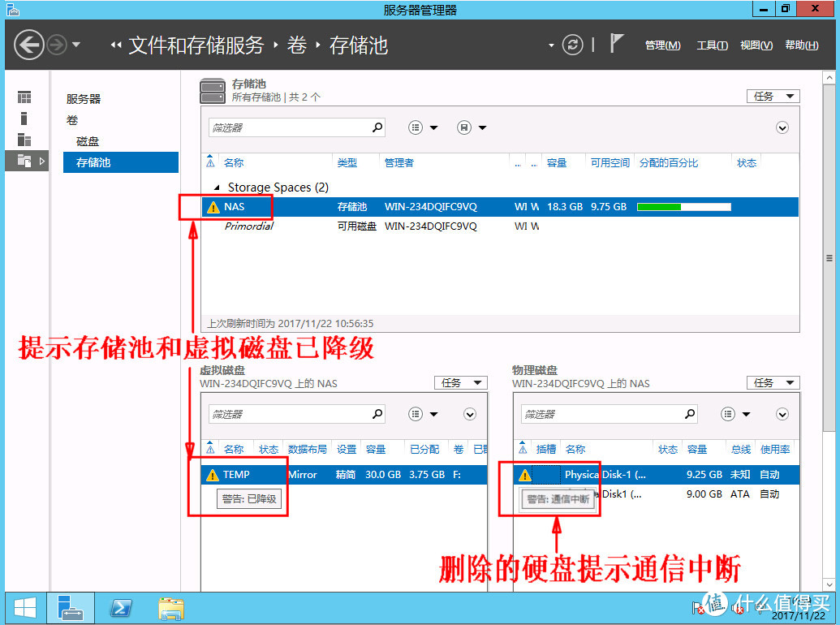Click search magnifier in physical disk filter
840x625 pixels.
690,414
